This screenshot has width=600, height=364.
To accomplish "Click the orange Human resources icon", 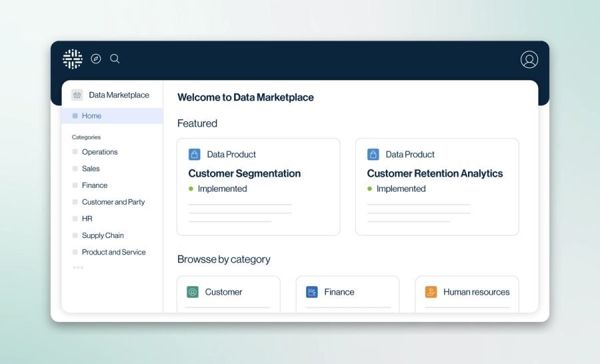I will click(x=431, y=292).
